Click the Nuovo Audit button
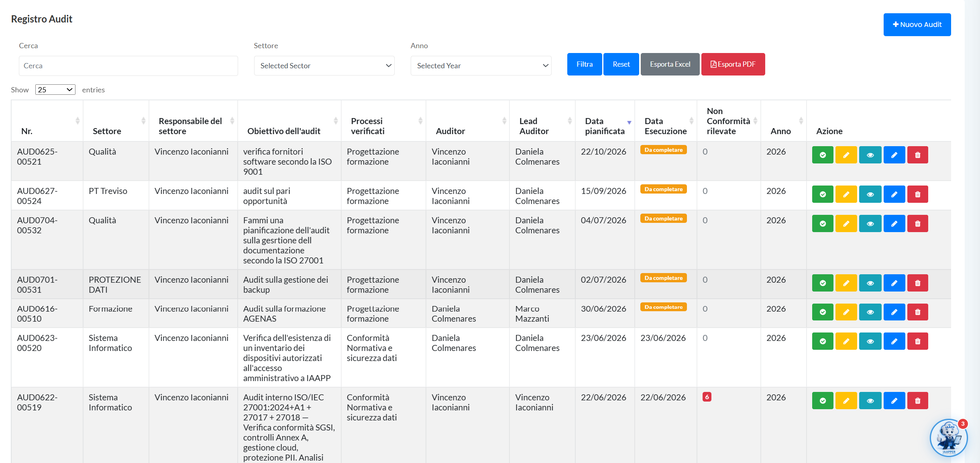Screen dimensions: 980x463 (917, 24)
